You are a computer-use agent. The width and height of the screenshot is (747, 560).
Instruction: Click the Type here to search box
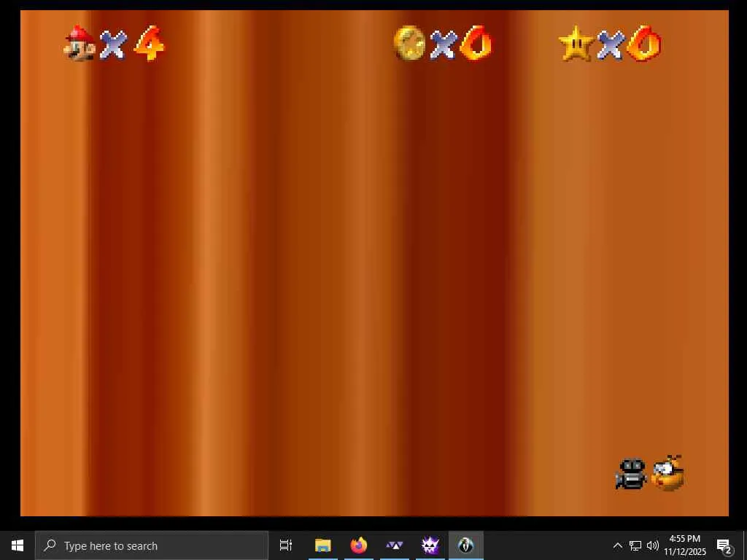[x=152, y=545]
